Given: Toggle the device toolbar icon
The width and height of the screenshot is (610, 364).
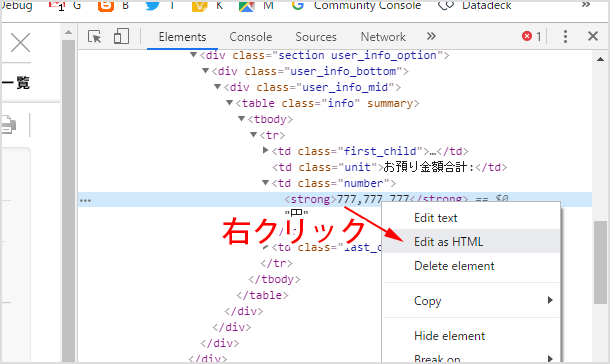Looking at the screenshot, I should coord(121,36).
